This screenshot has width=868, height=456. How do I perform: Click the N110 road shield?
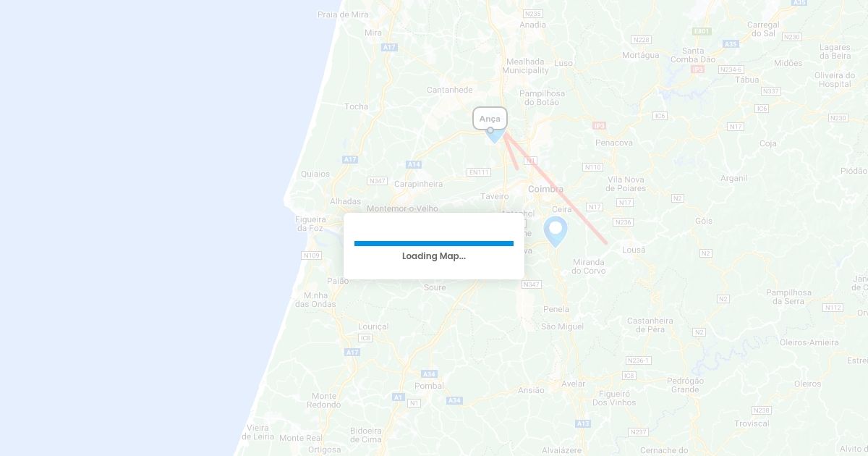point(593,166)
